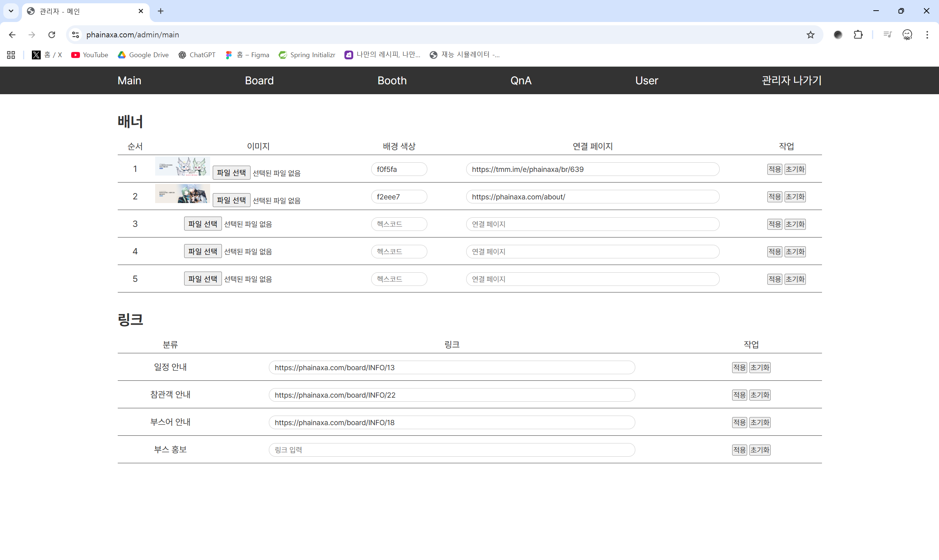The height and width of the screenshot is (560, 939).
Task: Open the Google Drive bookmark
Action: tap(143, 55)
